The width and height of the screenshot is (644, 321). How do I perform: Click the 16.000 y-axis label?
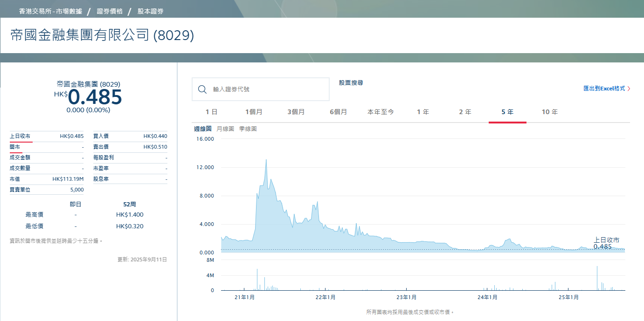[206, 139]
